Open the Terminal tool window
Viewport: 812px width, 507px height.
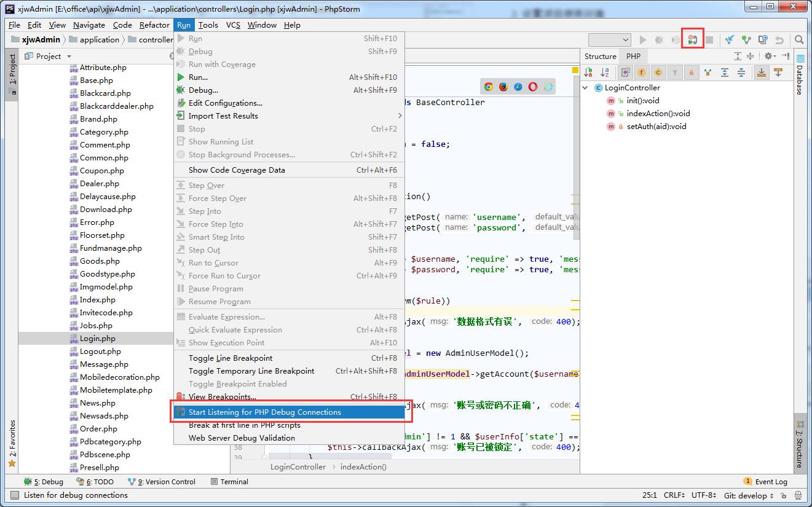[x=229, y=482]
